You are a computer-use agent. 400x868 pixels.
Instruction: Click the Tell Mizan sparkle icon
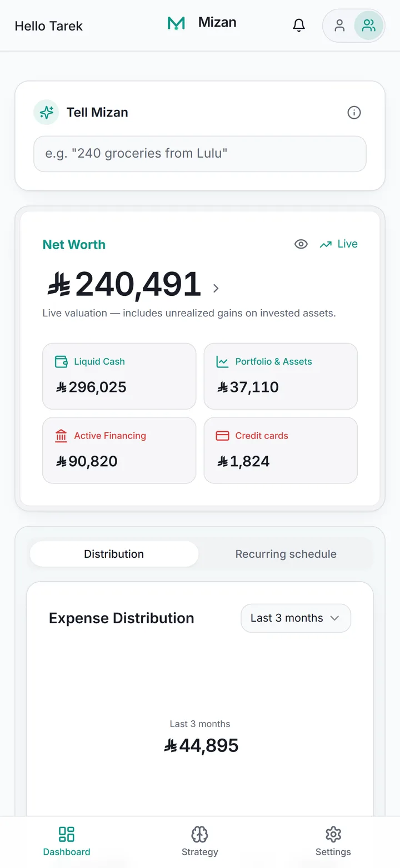tap(46, 112)
